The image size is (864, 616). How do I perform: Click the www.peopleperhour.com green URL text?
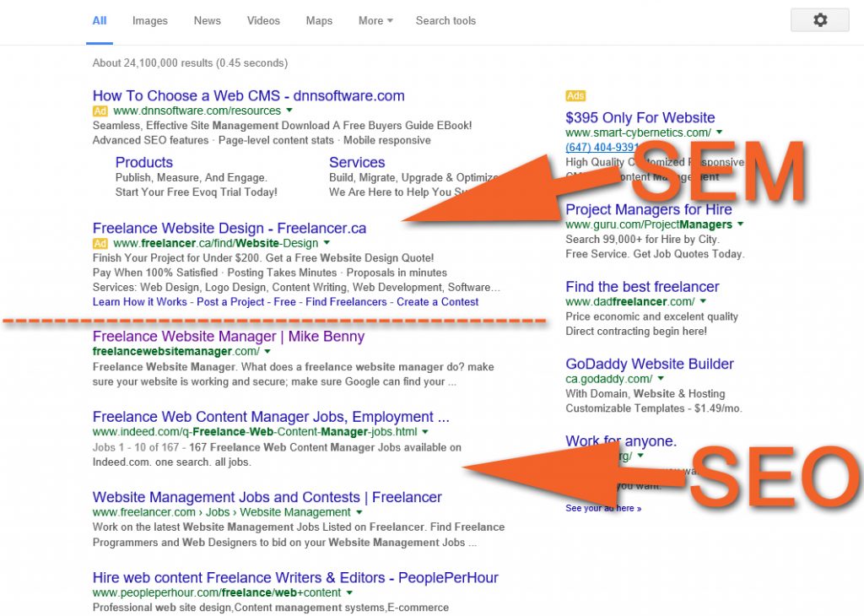[217, 593]
